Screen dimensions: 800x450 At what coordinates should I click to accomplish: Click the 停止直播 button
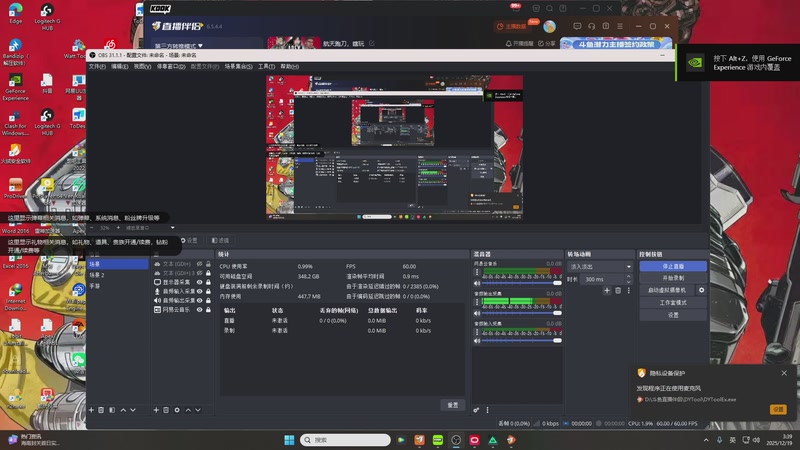tap(673, 266)
